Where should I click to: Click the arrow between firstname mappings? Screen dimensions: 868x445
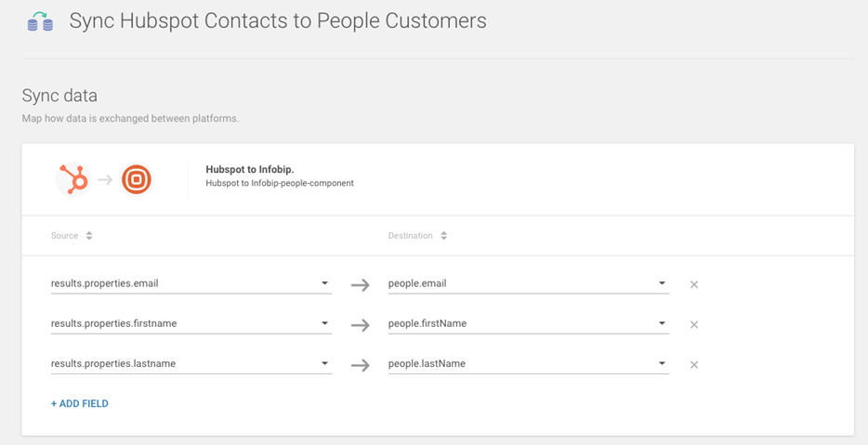(x=361, y=324)
